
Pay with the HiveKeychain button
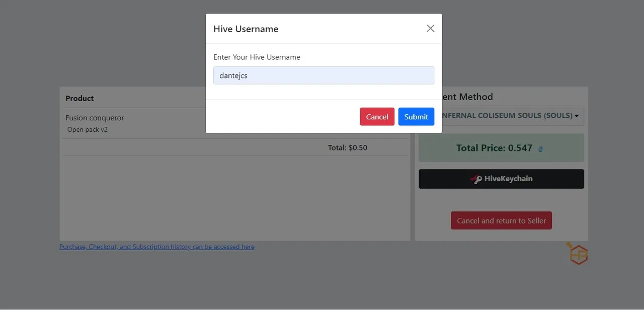(501, 179)
